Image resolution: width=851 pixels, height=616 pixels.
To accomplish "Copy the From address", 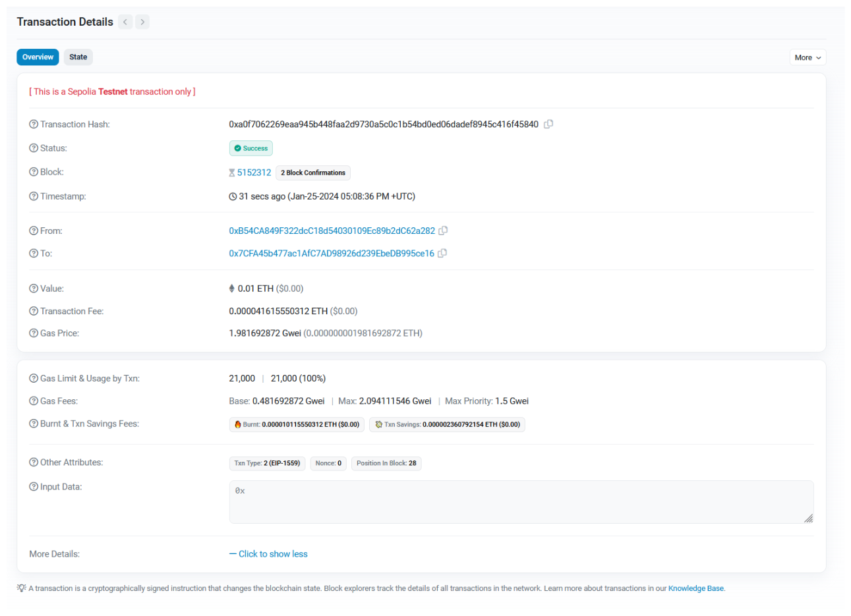I will pyautogui.click(x=443, y=231).
